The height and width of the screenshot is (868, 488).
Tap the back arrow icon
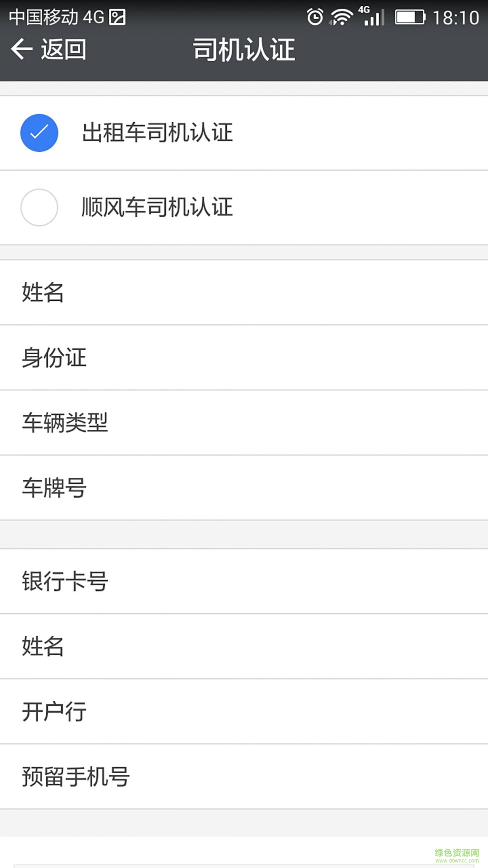tap(22, 50)
